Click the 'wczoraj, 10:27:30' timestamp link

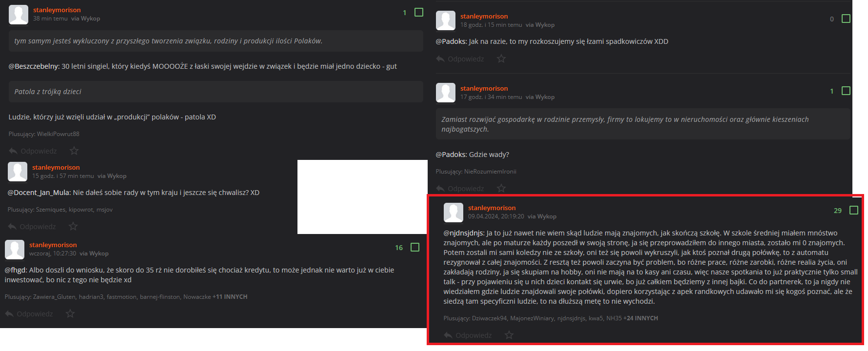(53, 253)
